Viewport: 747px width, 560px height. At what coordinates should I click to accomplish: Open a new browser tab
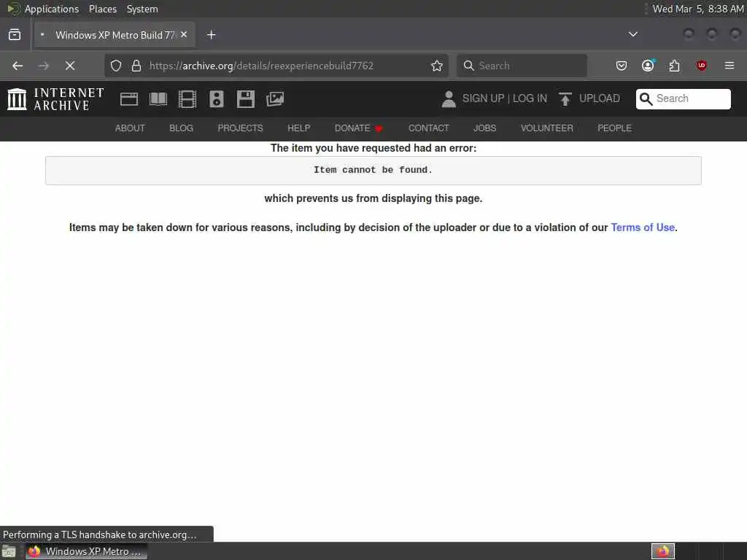(211, 35)
